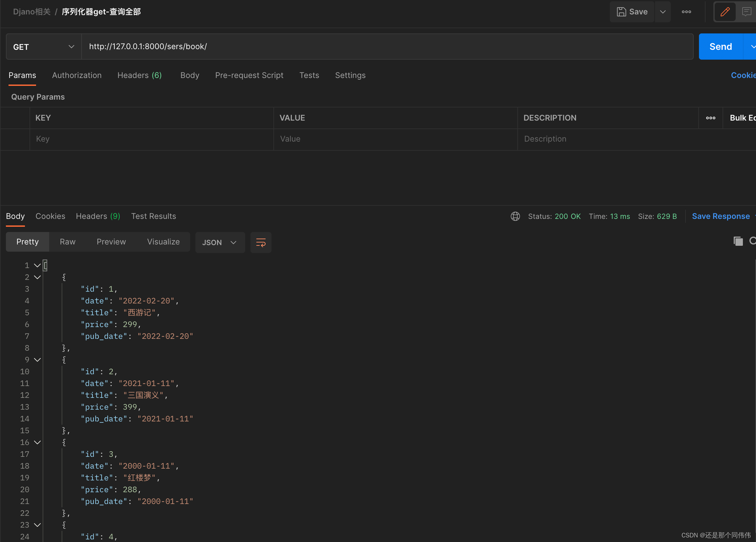Send the request
The height and width of the screenshot is (542, 756).
click(x=721, y=47)
